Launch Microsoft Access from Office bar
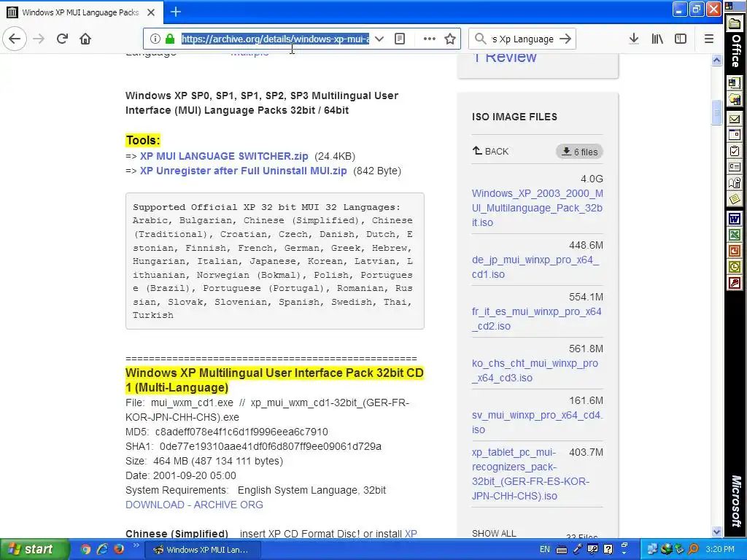747x560 pixels. point(734,284)
